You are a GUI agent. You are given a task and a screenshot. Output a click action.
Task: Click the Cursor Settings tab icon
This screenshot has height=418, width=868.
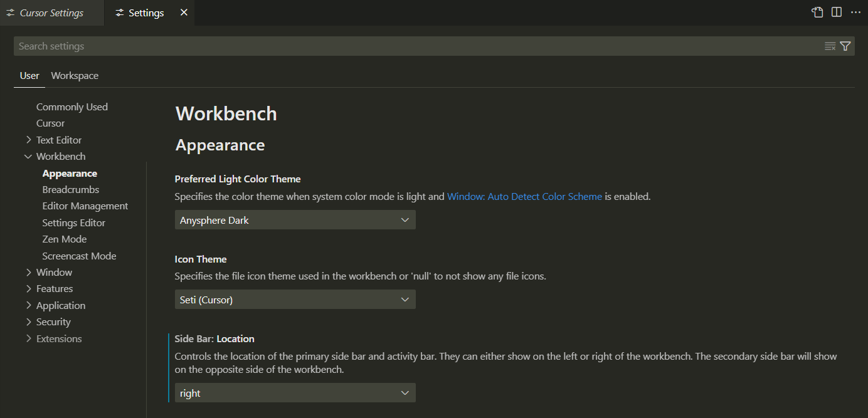pos(11,13)
